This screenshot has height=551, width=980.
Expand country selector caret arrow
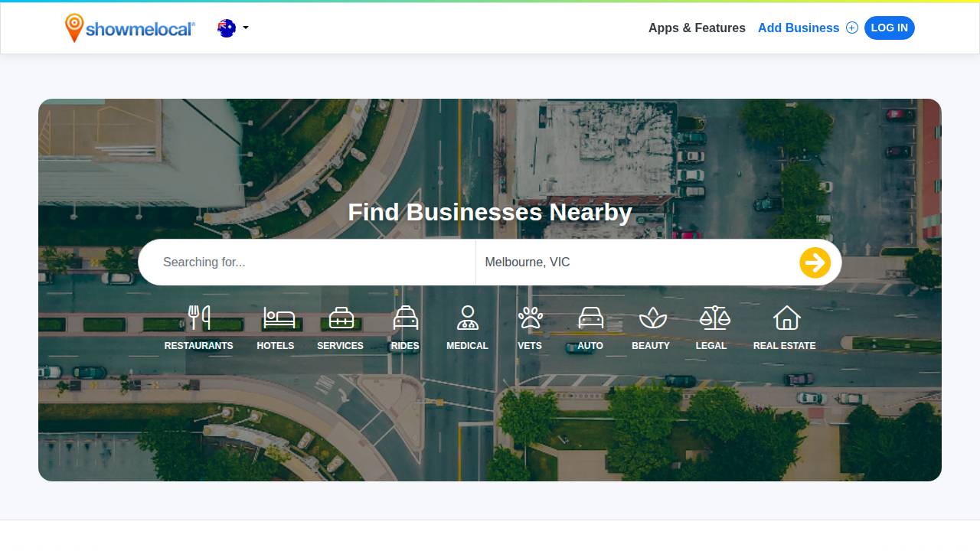click(246, 28)
